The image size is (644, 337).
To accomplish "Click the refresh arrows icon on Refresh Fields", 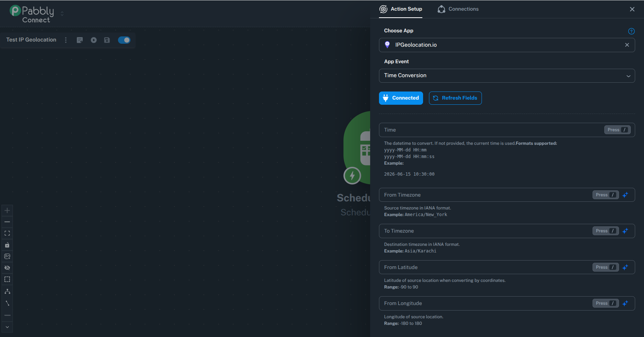I will [x=436, y=98].
